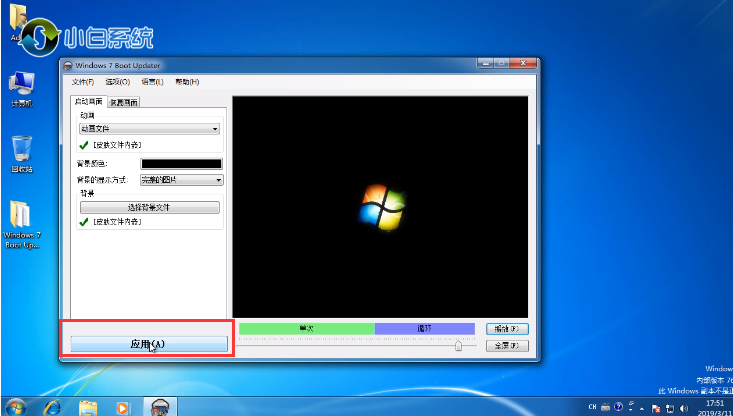Pick the black 背景颜色 color swatch
The height and width of the screenshot is (416, 733).
181,163
